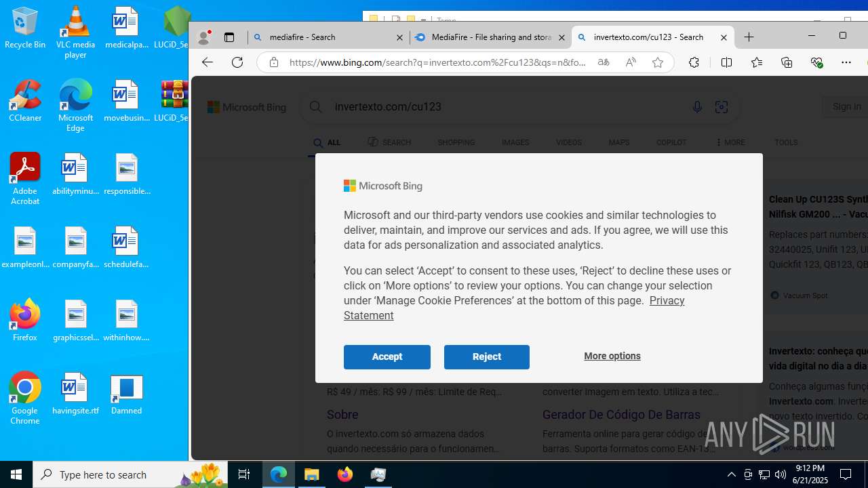
Task: Open Extensions puzzle icon
Action: tap(694, 62)
